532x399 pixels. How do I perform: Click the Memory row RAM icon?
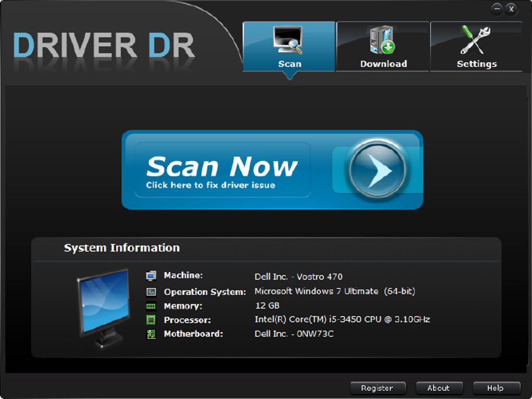pyautogui.click(x=151, y=306)
